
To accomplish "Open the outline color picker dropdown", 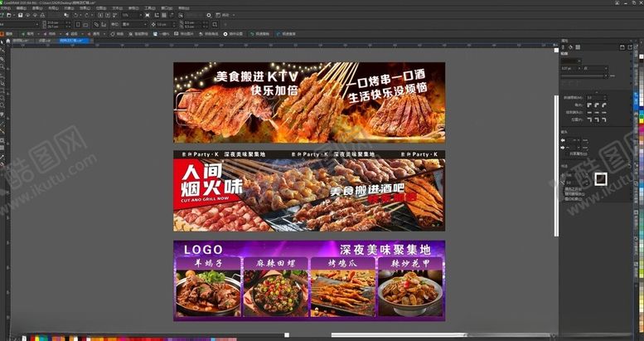I will coord(571,61).
